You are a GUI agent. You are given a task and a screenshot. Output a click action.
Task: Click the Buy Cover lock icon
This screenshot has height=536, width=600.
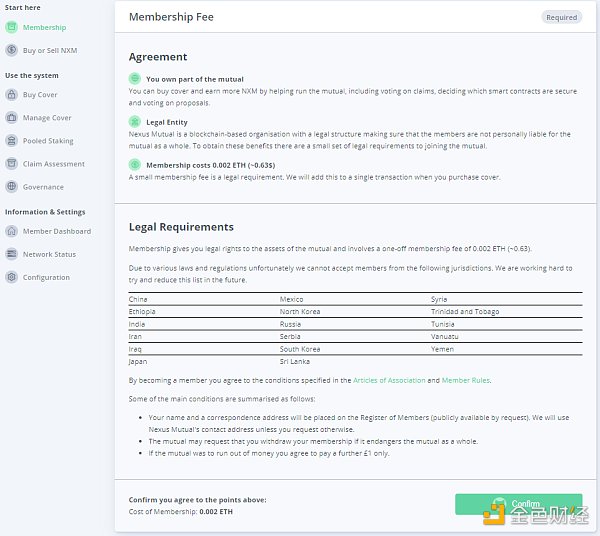[x=11, y=94]
